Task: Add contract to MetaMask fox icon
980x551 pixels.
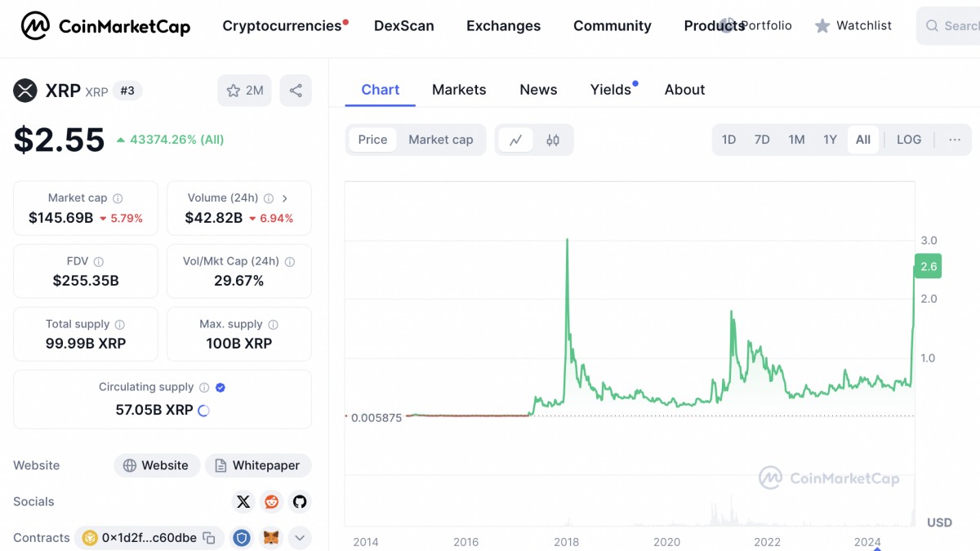Action: [x=271, y=538]
